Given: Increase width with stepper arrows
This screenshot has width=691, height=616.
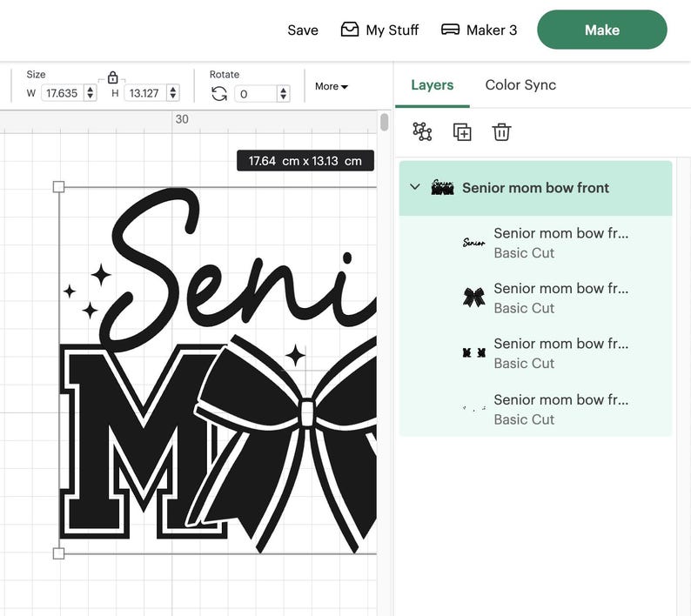Looking at the screenshot, I should pos(91,90).
